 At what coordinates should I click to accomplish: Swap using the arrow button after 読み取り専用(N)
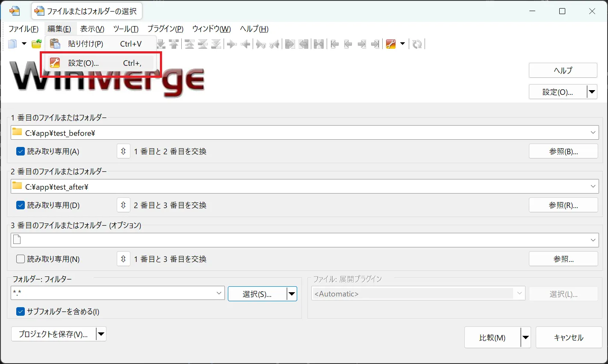pyautogui.click(x=124, y=259)
